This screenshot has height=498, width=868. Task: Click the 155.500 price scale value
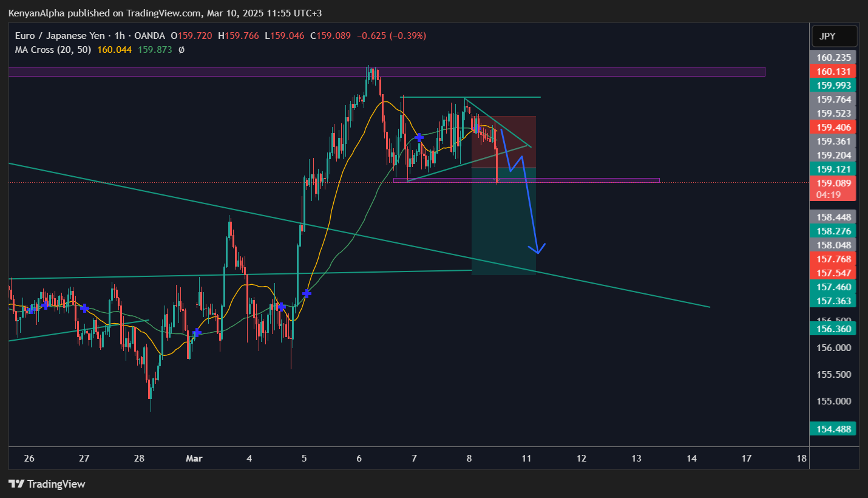(x=833, y=375)
